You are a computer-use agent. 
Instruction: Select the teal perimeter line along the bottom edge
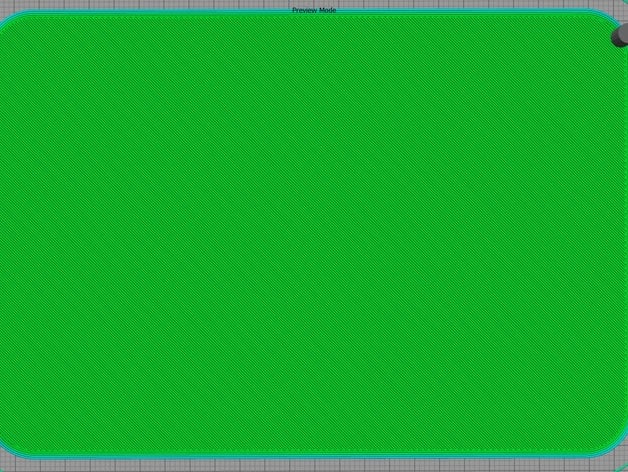pyautogui.click(x=312, y=456)
